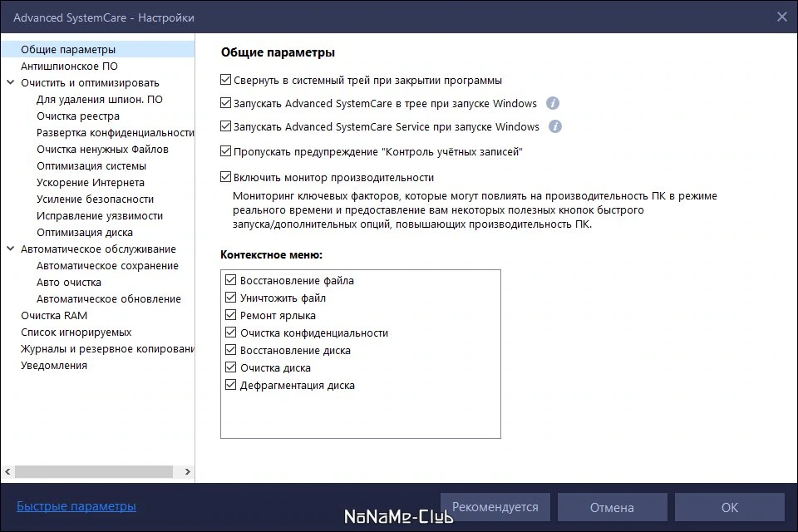Screen dimensions: 798x532
Task: Toggle "Включить монитор производительности" checkbox
Action: coord(225,177)
